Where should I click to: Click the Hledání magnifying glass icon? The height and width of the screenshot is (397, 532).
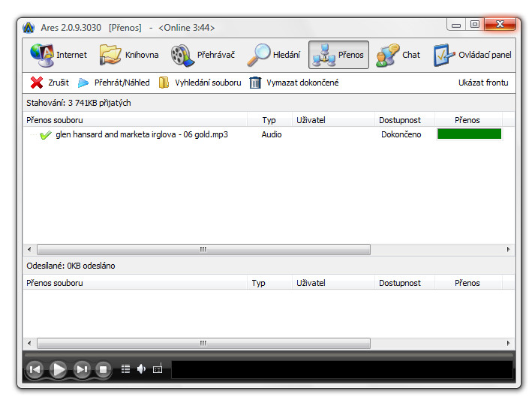(259, 55)
